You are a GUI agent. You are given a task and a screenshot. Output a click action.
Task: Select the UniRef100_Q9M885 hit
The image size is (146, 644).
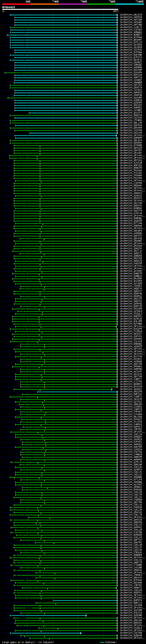[x=131, y=138]
